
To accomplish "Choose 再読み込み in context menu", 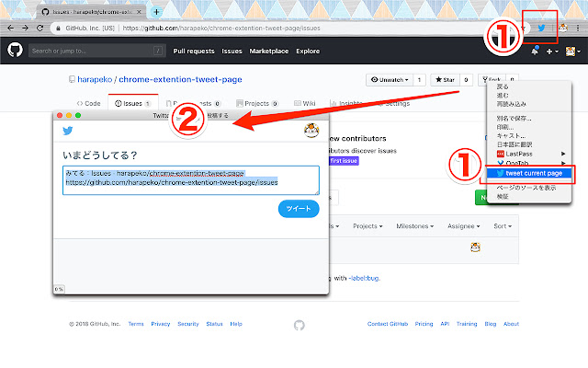I will click(x=511, y=104).
